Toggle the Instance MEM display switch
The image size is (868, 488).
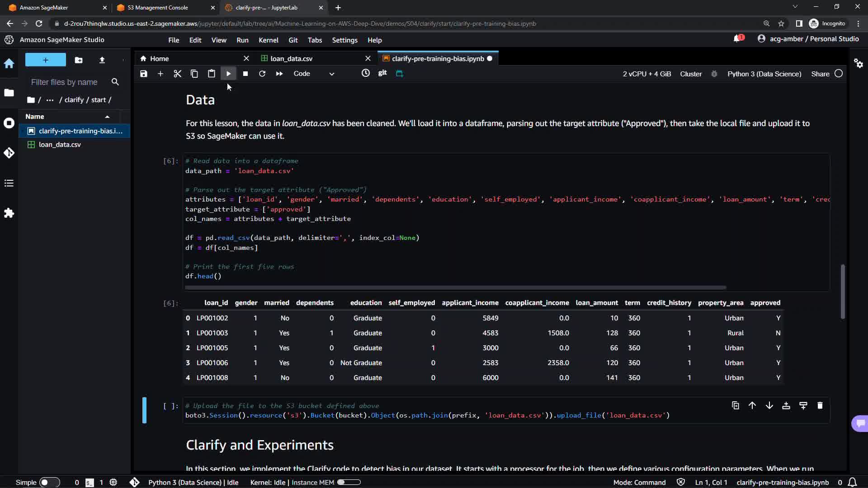pyautogui.click(x=349, y=482)
